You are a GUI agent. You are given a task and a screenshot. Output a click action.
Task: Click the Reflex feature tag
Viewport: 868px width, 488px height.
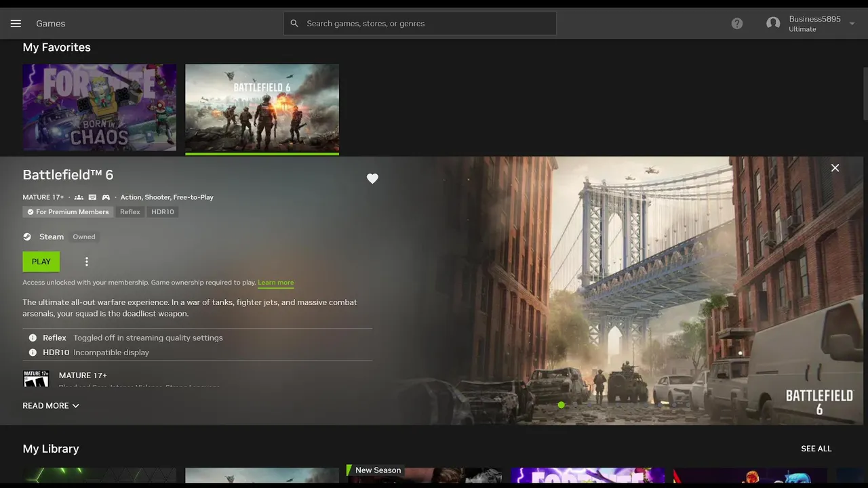[x=130, y=212]
